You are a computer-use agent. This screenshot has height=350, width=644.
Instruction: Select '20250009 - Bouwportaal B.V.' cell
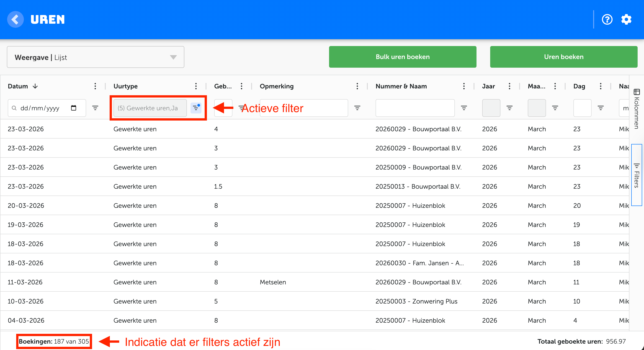point(418,167)
